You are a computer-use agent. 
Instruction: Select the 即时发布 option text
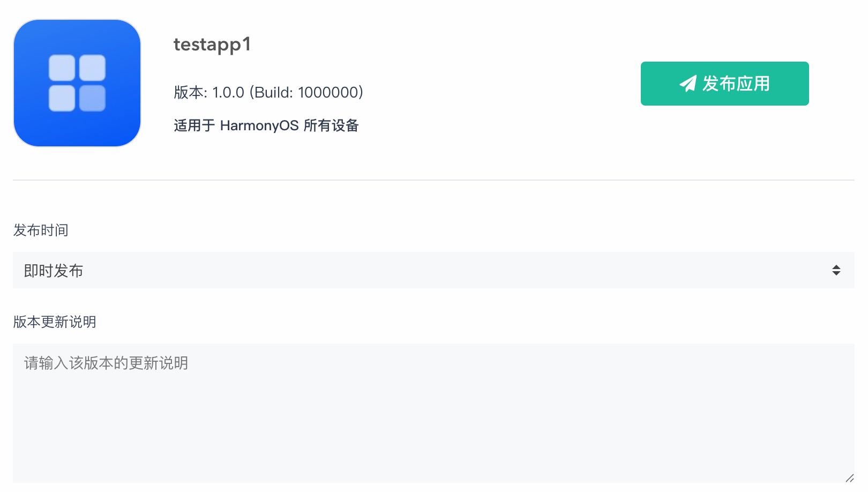point(54,271)
